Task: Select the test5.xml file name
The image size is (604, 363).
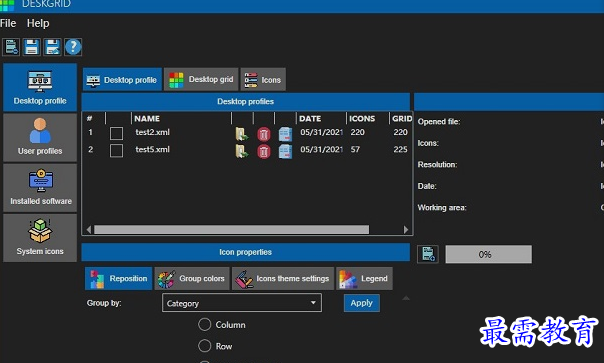Action: click(152, 150)
